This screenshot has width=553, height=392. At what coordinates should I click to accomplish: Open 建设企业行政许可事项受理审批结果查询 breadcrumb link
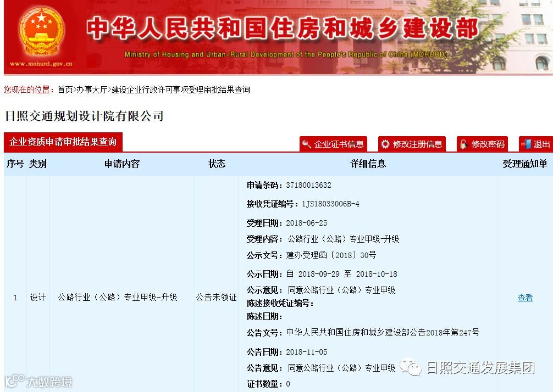tap(180, 90)
